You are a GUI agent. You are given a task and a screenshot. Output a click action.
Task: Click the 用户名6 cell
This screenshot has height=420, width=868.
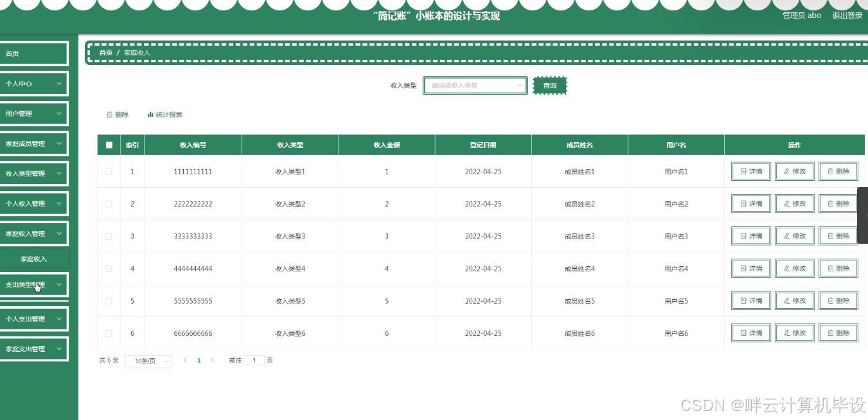tap(677, 333)
